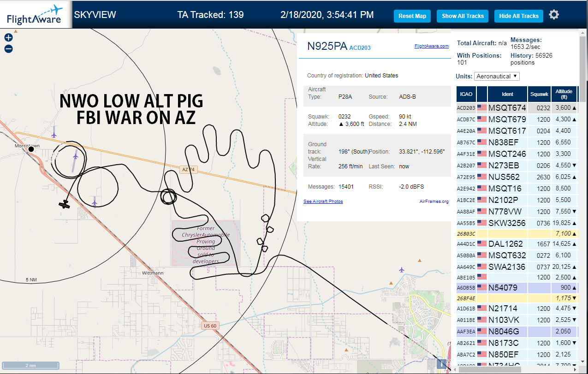This screenshot has height=374, width=588.
Task: Click the purple aircraft near the eastern town
Action: click(x=401, y=269)
